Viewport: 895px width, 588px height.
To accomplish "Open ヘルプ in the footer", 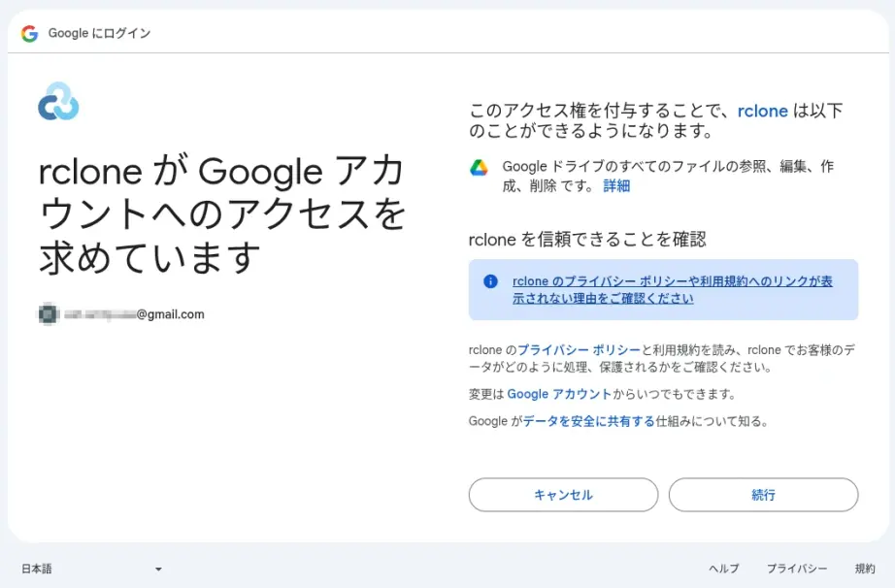I will (x=724, y=569).
